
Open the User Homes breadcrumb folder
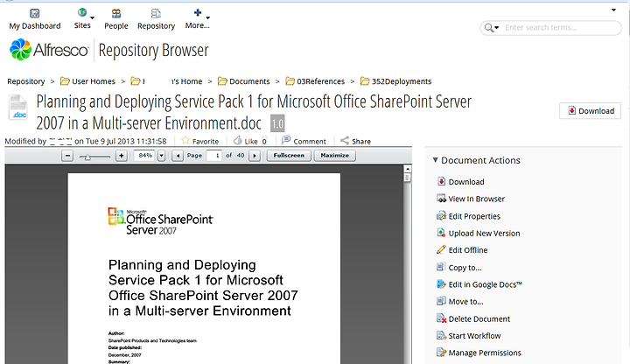pos(87,81)
